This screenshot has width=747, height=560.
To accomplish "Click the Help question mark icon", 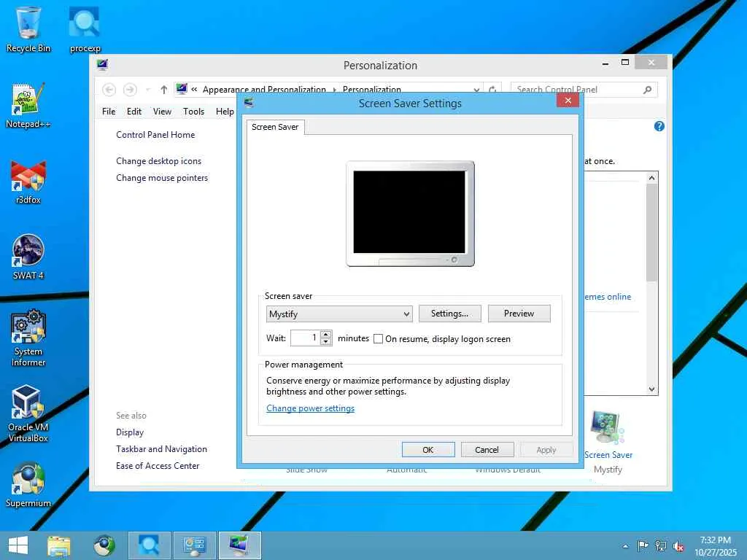I will 659,126.
